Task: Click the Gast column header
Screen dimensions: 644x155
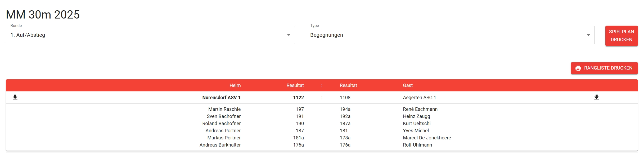Action: click(x=408, y=85)
